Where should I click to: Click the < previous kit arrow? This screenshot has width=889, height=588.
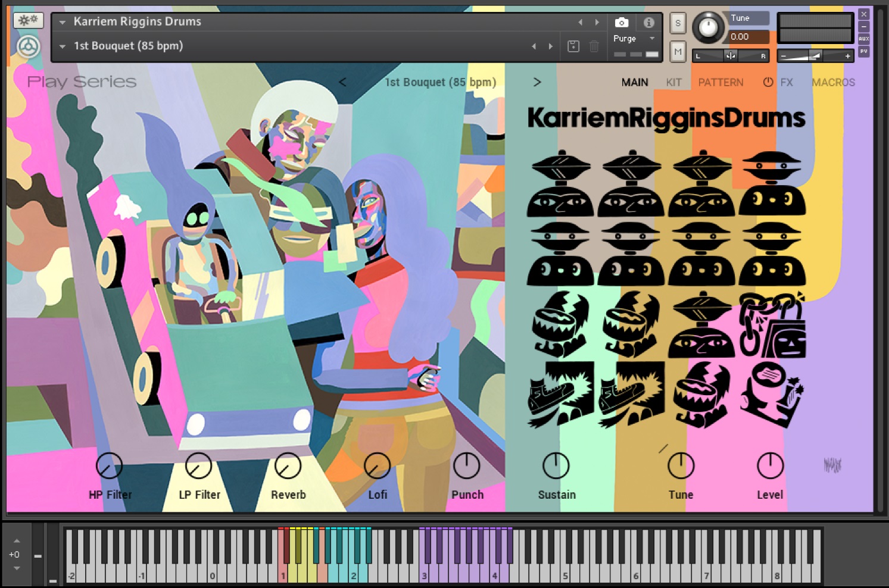click(342, 82)
